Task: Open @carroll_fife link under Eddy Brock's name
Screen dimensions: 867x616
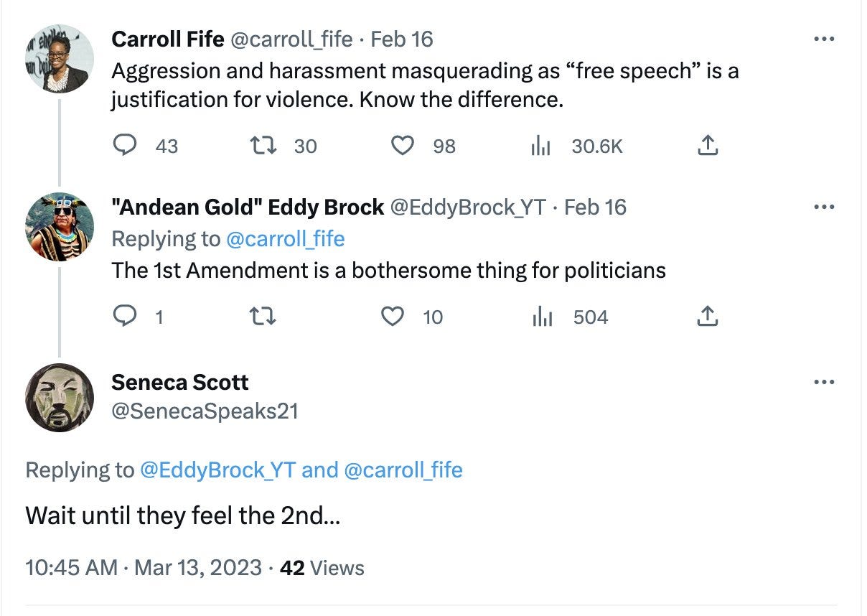Action: 285,238
